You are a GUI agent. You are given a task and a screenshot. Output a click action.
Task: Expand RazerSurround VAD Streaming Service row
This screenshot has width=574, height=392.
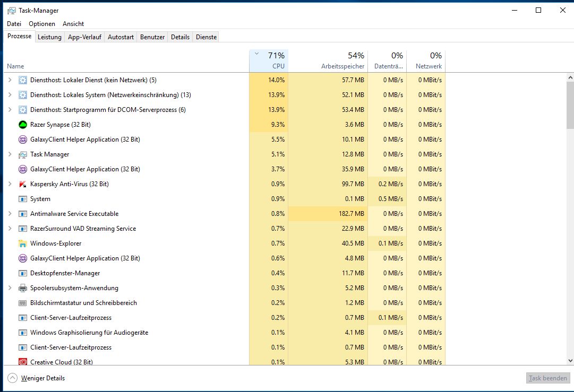pyautogui.click(x=10, y=229)
